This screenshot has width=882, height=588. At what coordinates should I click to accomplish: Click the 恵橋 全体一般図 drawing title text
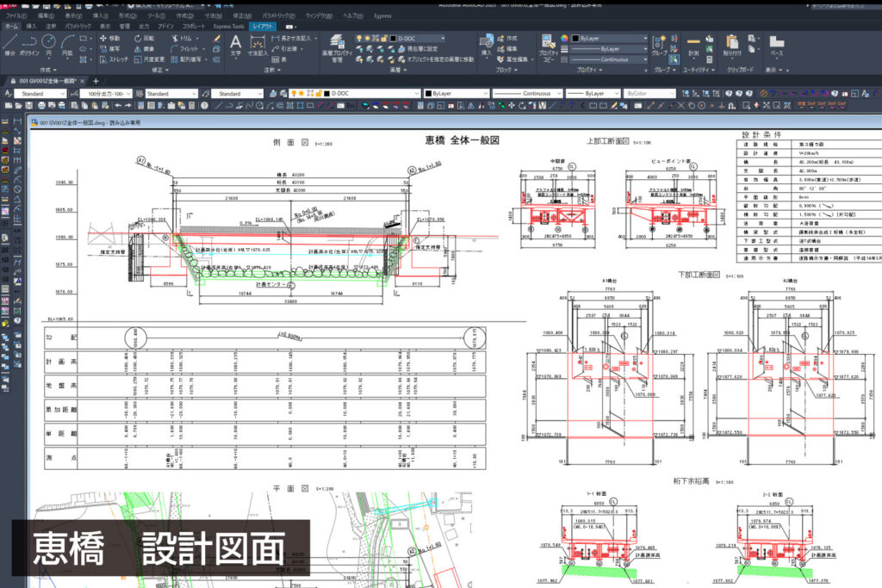click(462, 140)
